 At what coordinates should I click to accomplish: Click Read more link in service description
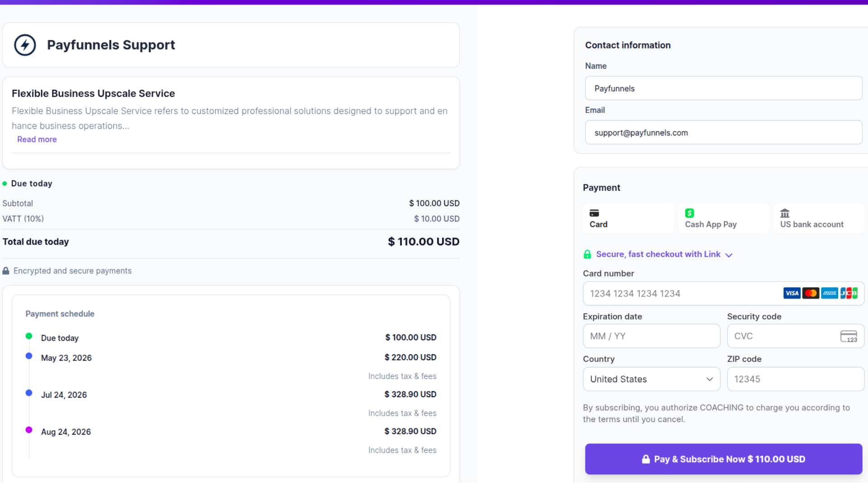(x=37, y=140)
